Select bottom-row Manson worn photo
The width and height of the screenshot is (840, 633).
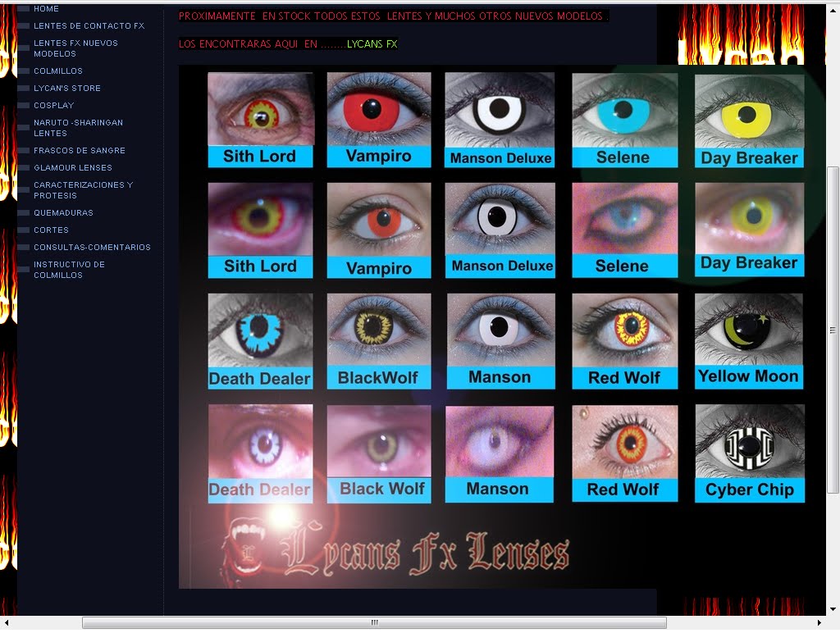click(x=500, y=442)
